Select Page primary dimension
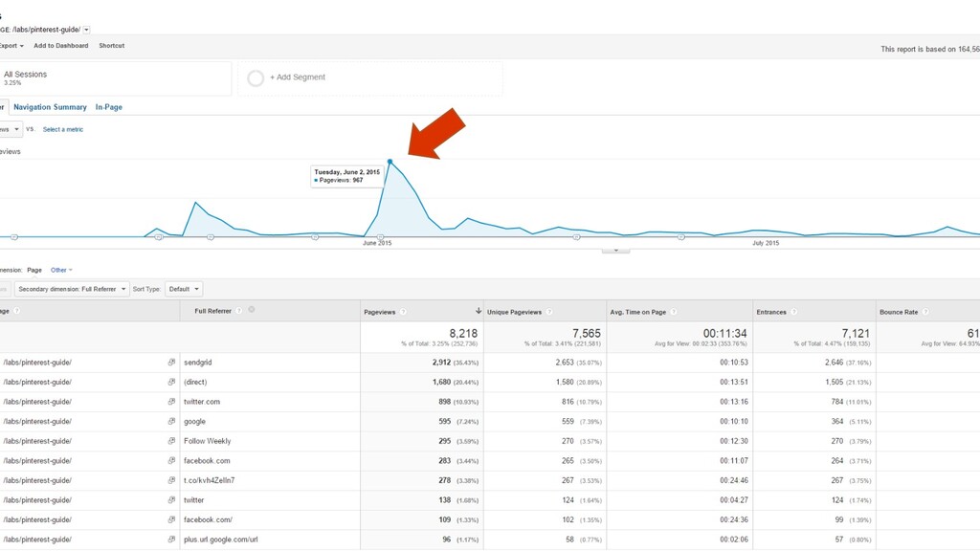This screenshot has width=980, height=551. (x=34, y=270)
